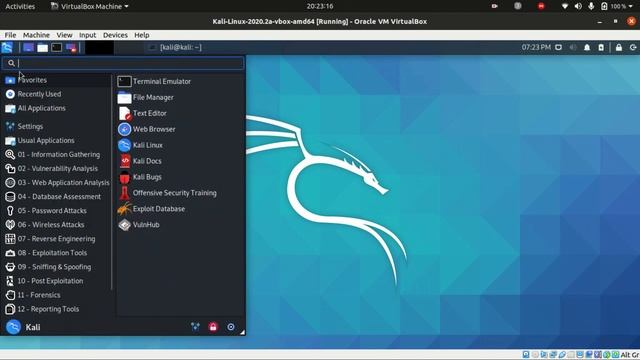The width and height of the screenshot is (640, 360).
Task: Click the host clock showing 20:23:16
Action: pos(320,6)
